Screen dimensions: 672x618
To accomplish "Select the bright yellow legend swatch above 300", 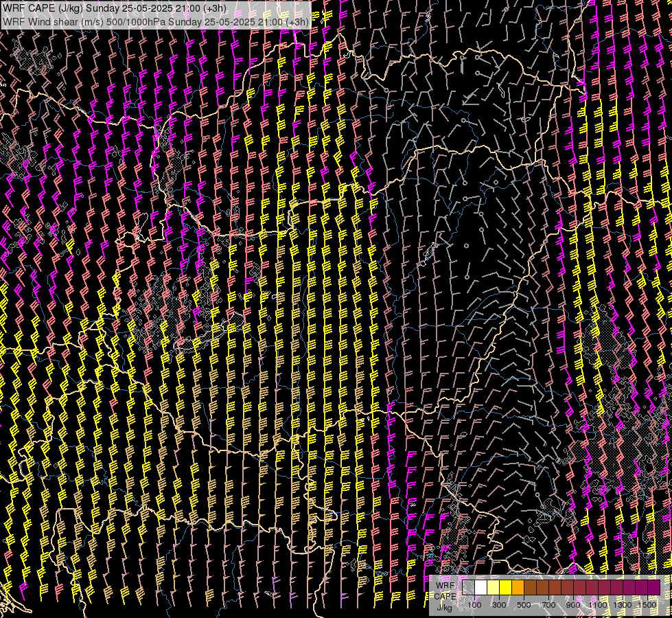I will click(x=506, y=588).
